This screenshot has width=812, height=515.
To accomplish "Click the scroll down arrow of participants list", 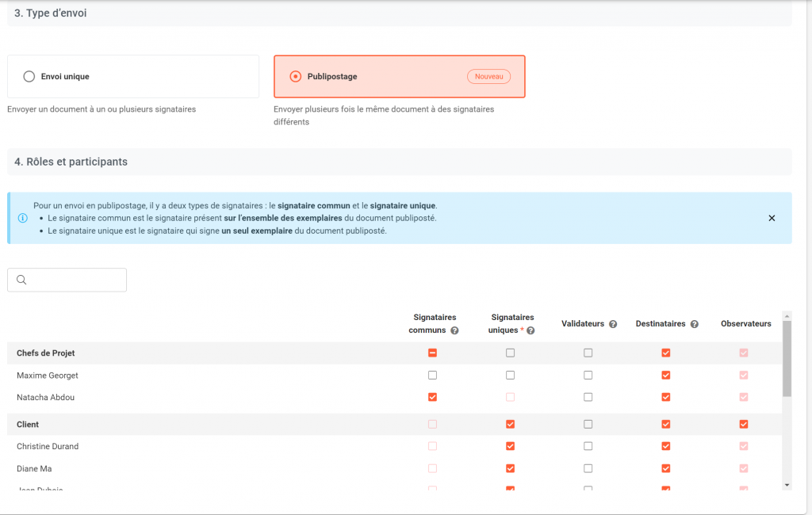I will point(787,484).
